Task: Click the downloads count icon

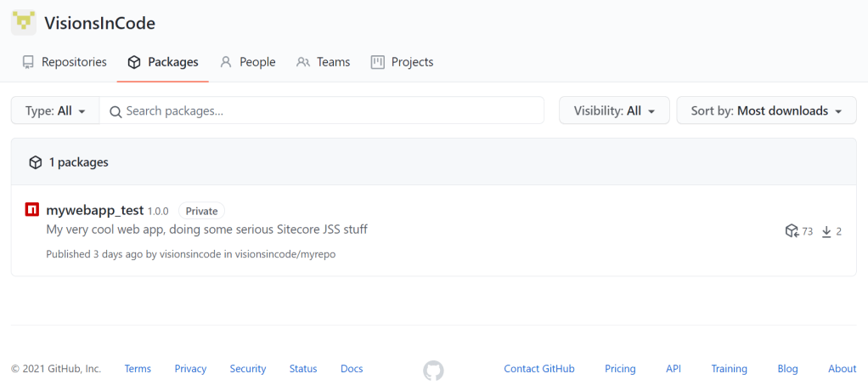Action: pos(826,231)
